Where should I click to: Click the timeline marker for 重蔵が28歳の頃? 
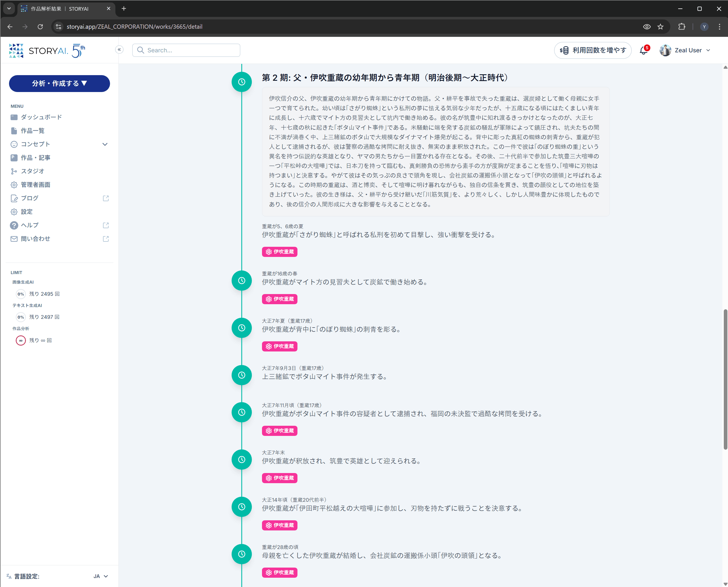tap(242, 554)
